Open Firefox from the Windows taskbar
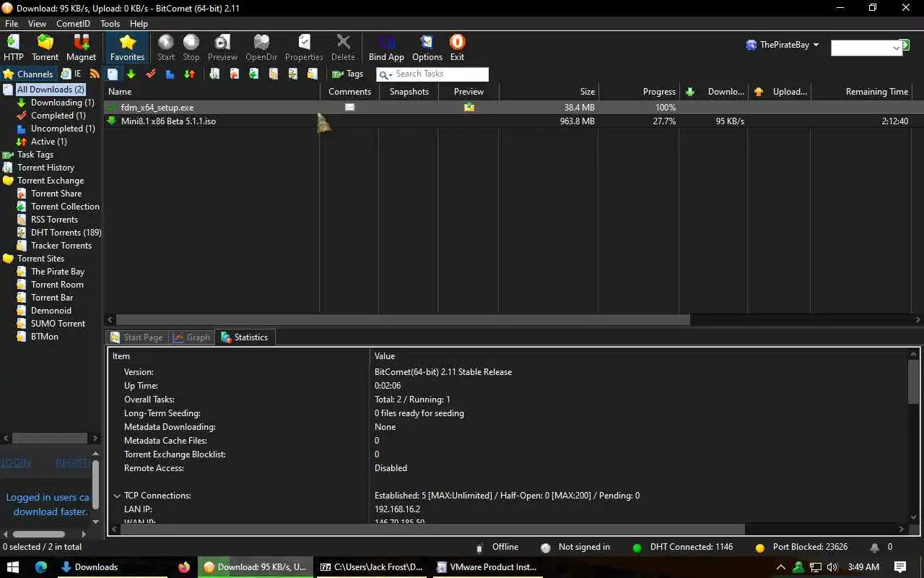Screen dimensions: 924x578 pos(184,567)
